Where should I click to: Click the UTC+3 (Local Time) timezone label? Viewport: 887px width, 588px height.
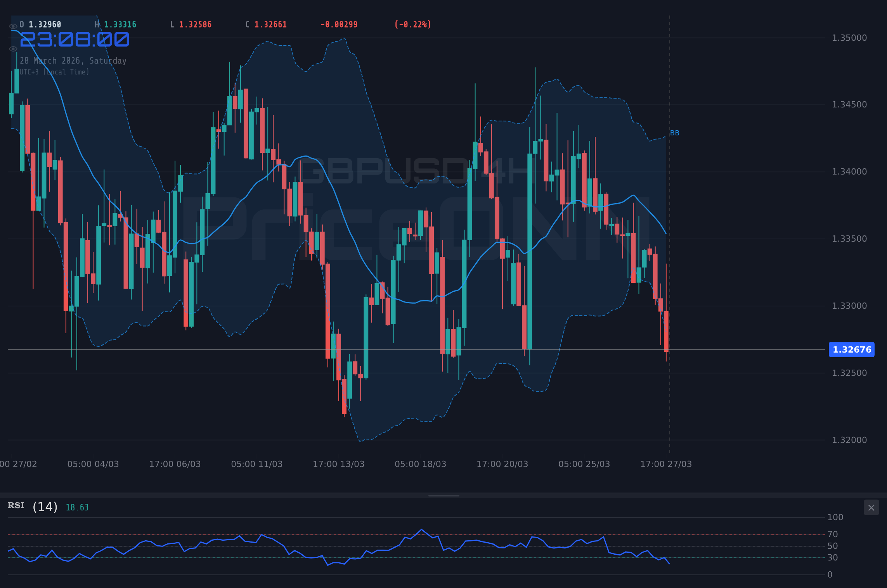pyautogui.click(x=54, y=72)
